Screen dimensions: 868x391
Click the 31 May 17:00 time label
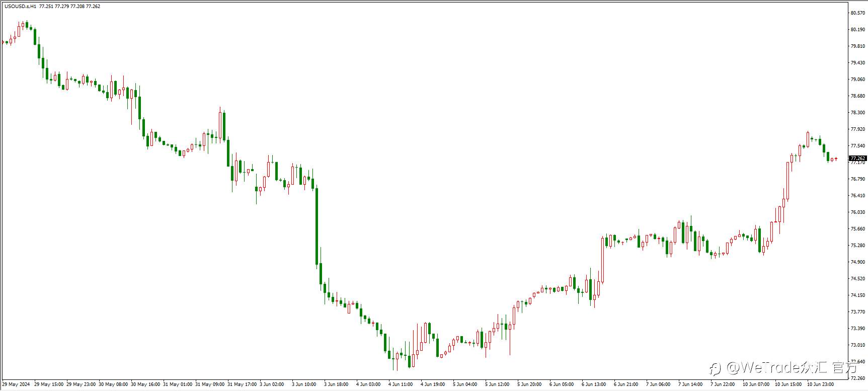click(242, 384)
